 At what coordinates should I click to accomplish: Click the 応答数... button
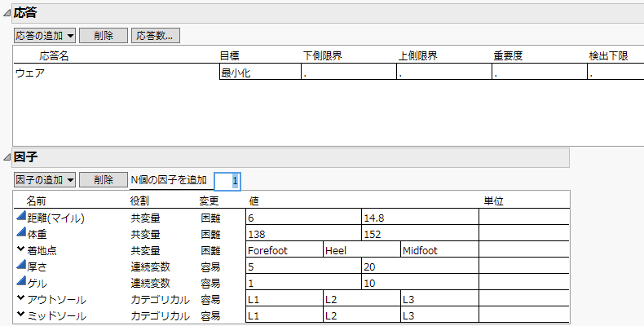(x=155, y=36)
